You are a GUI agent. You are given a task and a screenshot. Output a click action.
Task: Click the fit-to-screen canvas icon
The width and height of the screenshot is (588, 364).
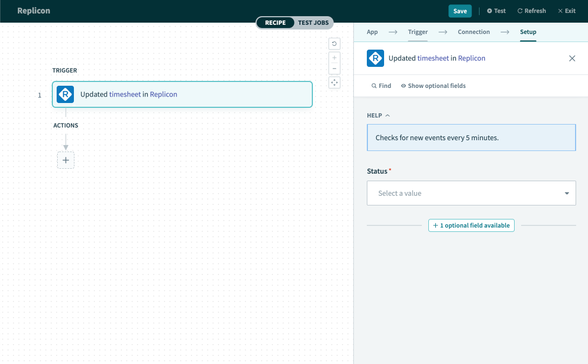point(334,83)
